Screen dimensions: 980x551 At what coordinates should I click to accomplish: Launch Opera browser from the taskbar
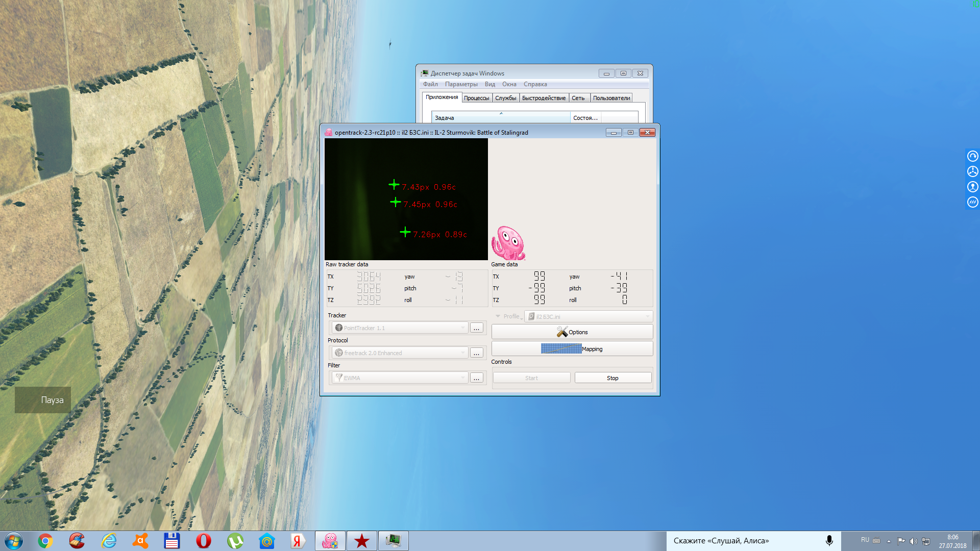[x=204, y=541]
